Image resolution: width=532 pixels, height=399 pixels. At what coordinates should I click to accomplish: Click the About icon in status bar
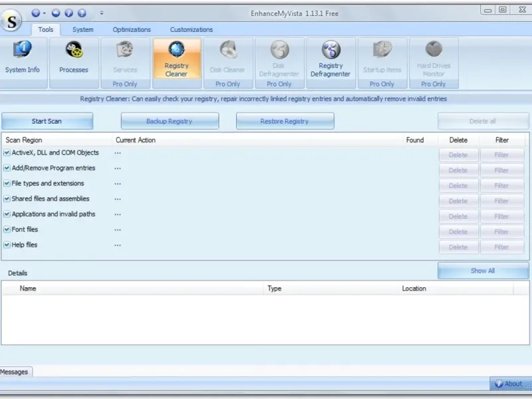[499, 384]
